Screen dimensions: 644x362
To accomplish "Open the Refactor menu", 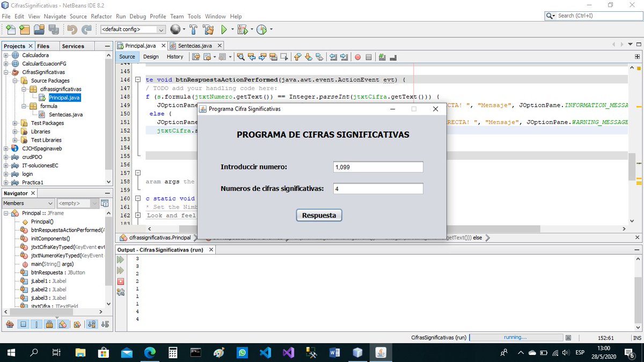I will tap(101, 16).
